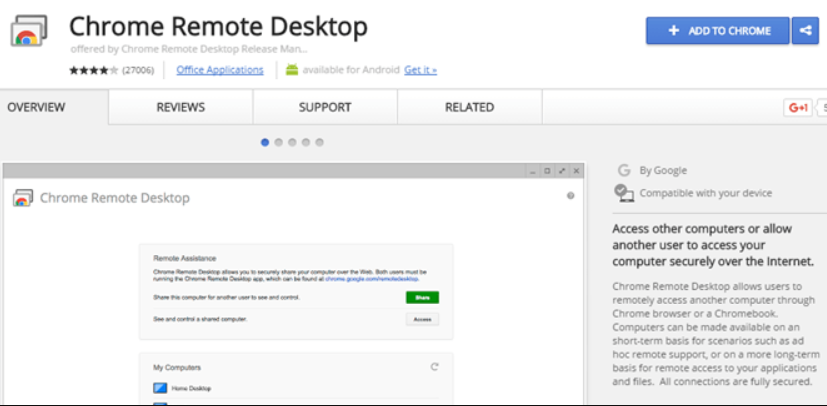Click the Google G icon beside By Google

coord(624,170)
